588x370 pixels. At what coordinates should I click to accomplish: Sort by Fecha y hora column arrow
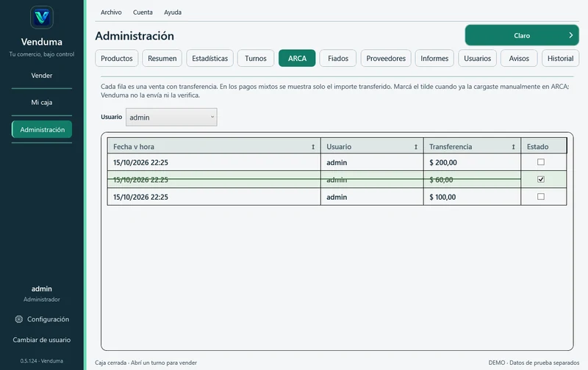313,147
